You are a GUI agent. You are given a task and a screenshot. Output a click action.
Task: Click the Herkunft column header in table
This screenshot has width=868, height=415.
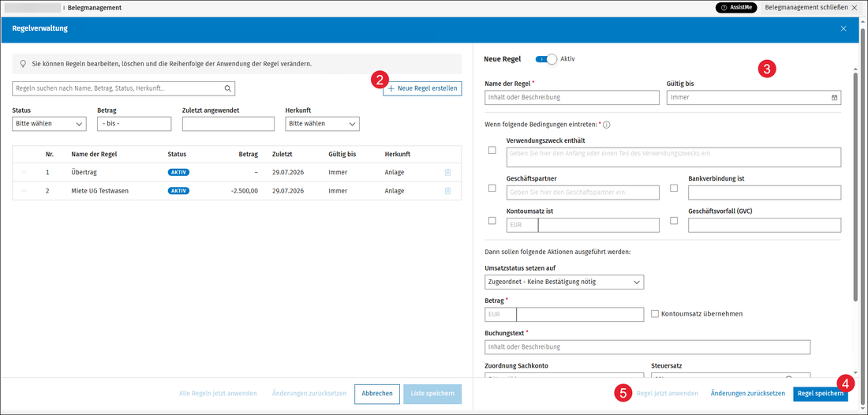point(398,155)
